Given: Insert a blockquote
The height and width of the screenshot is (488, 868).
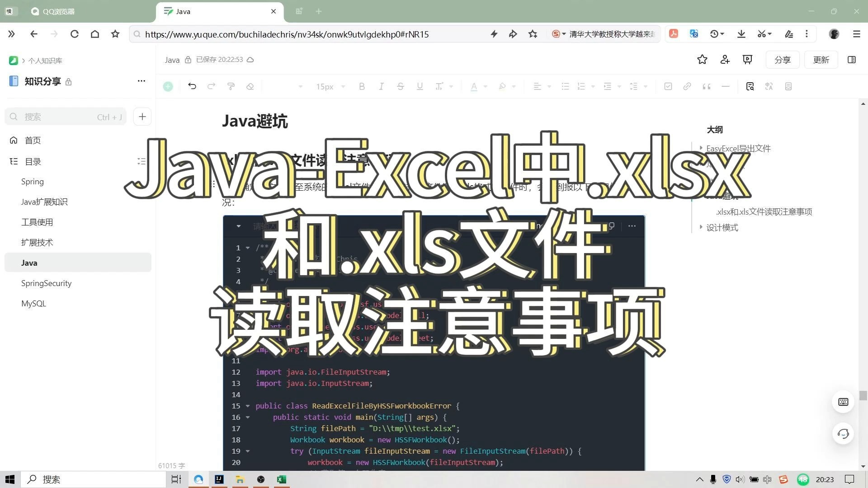Looking at the screenshot, I should 707,86.
